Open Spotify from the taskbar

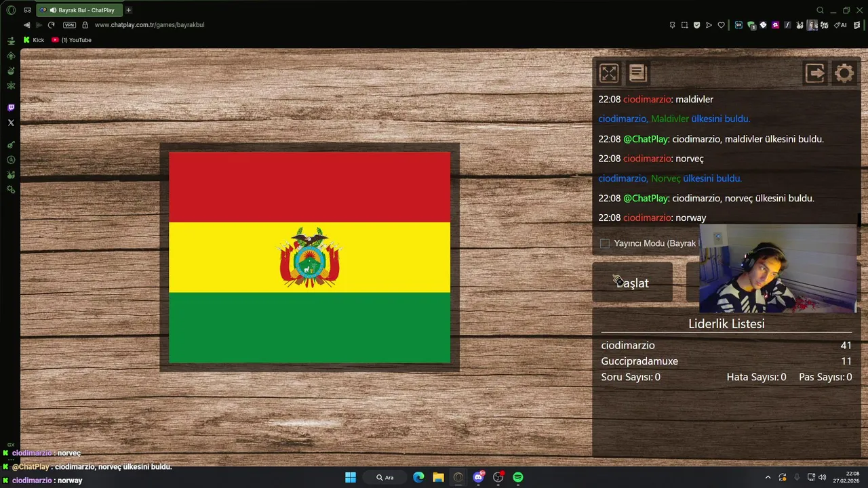tap(518, 477)
